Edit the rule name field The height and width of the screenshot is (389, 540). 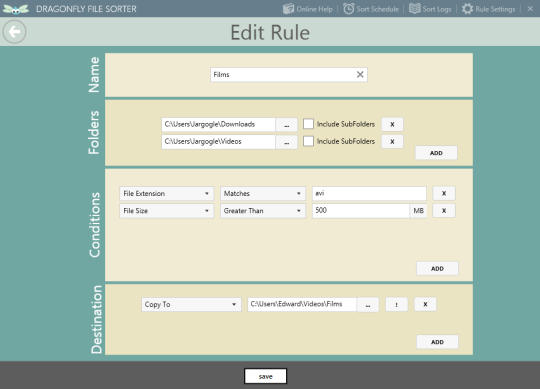[x=289, y=75]
